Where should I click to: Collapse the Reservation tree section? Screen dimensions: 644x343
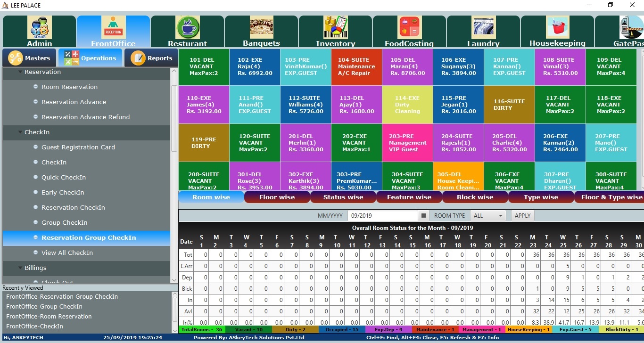[x=21, y=72]
